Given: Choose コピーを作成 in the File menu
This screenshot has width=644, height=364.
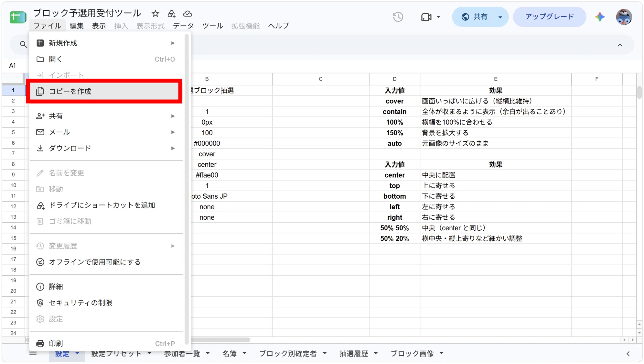Looking at the screenshot, I should (x=104, y=91).
